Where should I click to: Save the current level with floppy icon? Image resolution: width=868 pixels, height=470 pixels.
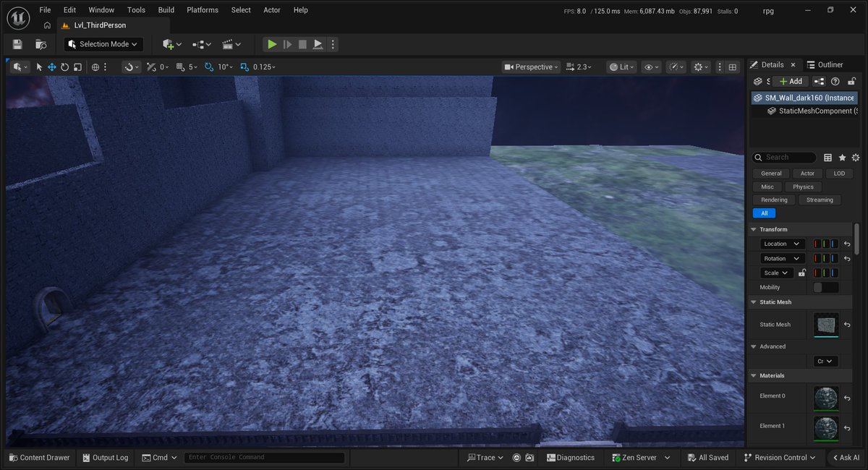[17, 44]
